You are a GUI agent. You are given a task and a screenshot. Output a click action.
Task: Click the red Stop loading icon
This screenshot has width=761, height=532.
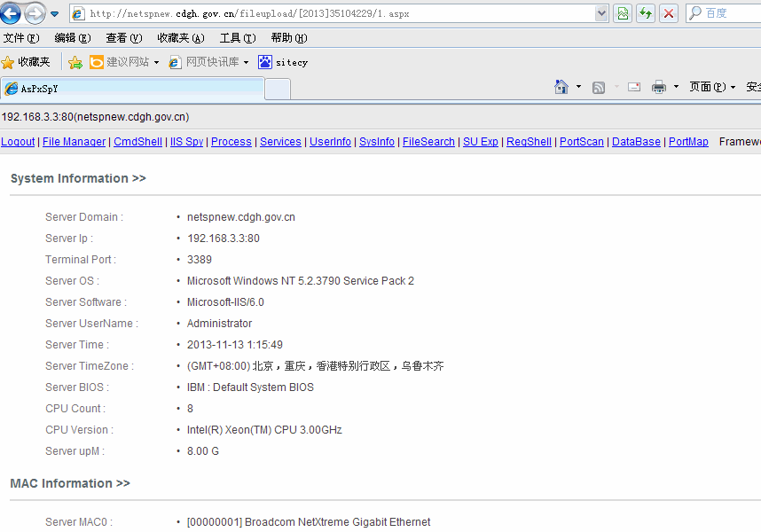(x=669, y=13)
